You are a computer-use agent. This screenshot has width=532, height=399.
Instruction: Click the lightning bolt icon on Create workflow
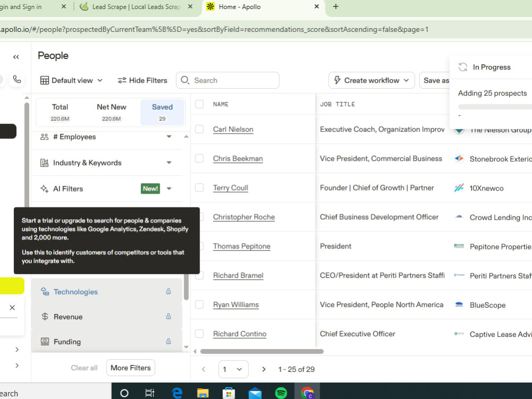click(x=337, y=80)
